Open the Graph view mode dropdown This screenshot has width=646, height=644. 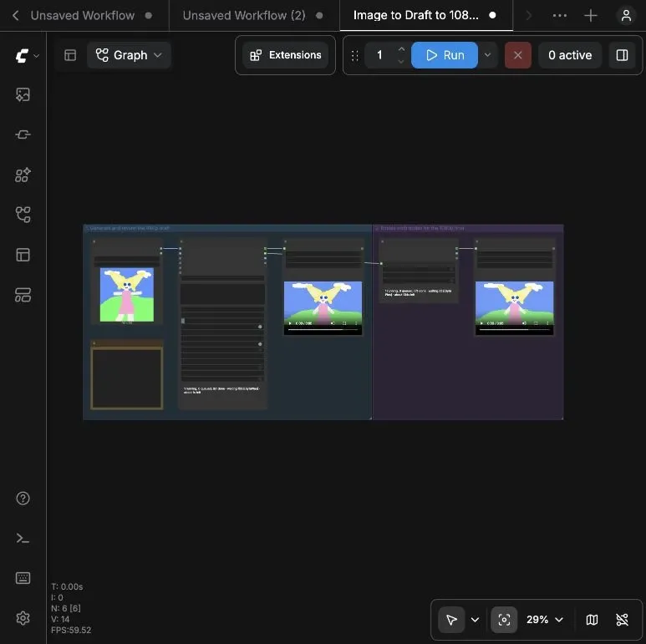tap(129, 55)
